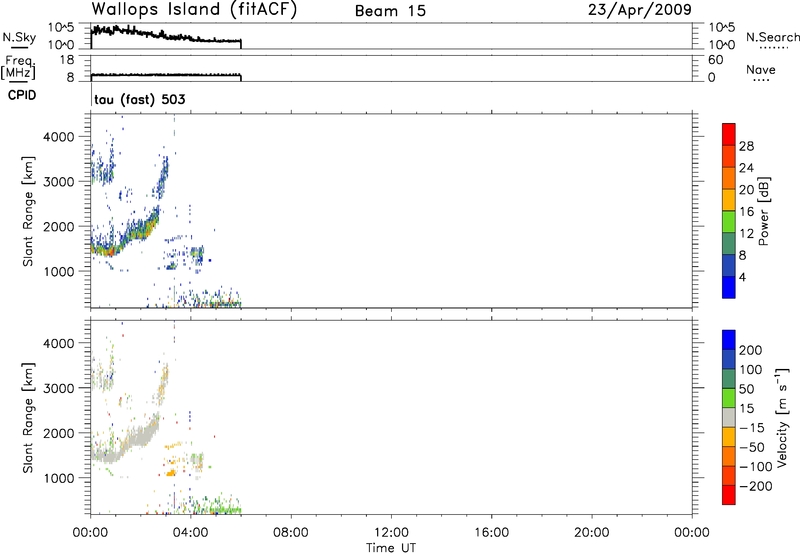Click the 'Nave' legend label

coord(761,70)
